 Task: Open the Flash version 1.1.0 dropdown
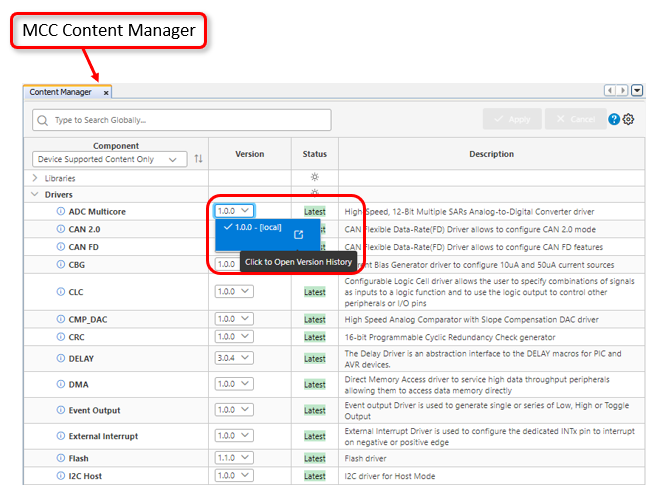pos(235,458)
